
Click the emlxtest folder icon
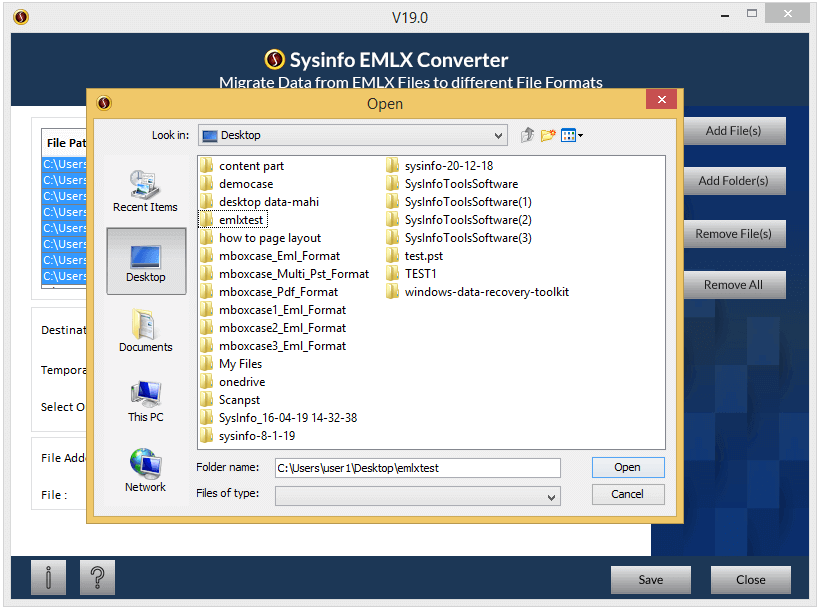tap(207, 220)
